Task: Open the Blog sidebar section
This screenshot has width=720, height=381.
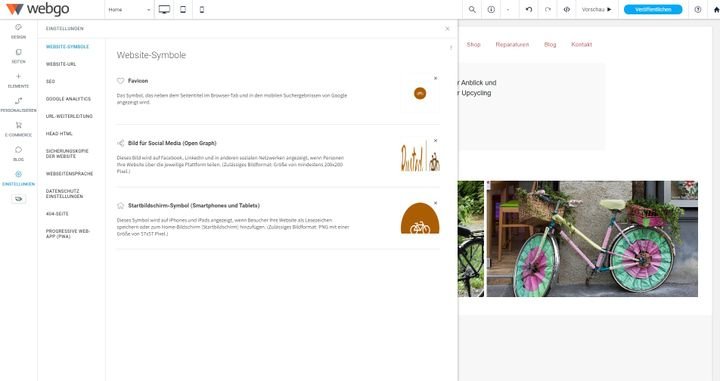Action: coord(18,154)
